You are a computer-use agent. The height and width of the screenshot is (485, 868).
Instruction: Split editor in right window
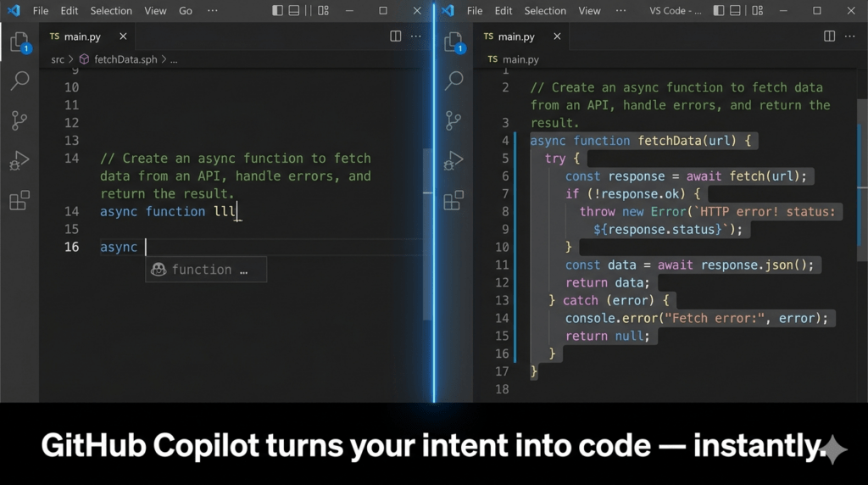829,36
